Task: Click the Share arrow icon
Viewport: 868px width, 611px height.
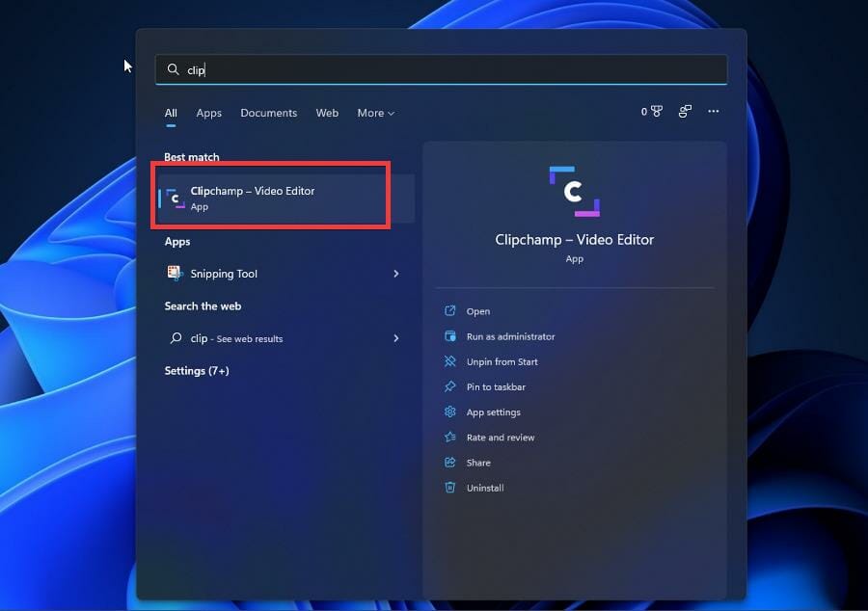Action: (450, 463)
